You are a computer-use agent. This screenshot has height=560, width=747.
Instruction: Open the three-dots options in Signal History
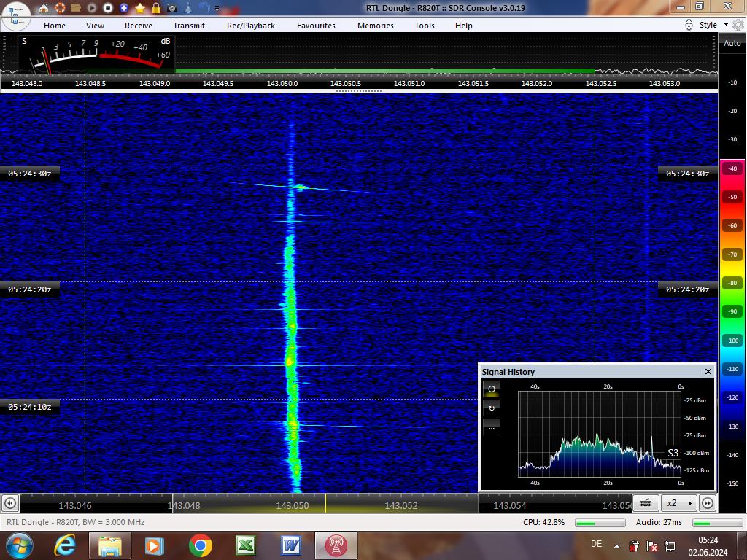[x=492, y=427]
